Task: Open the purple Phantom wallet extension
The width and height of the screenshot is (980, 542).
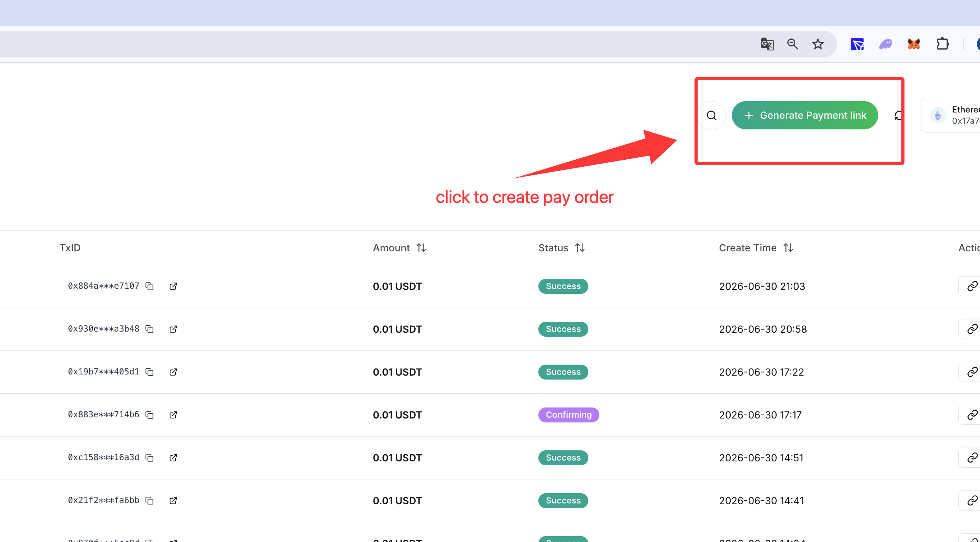Action: point(886,44)
